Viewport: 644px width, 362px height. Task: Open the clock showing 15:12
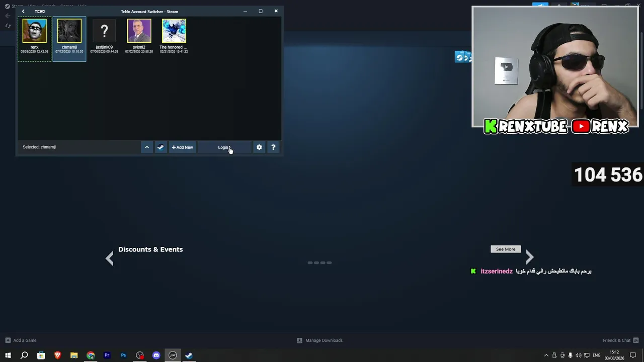(x=614, y=355)
